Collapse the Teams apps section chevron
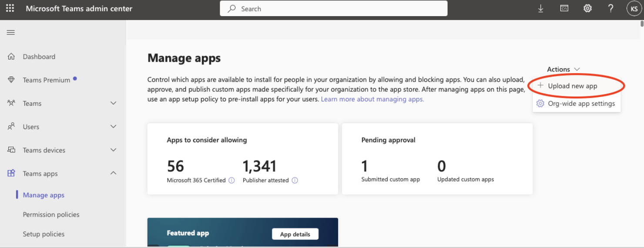Viewport: 644px width, 248px height. pyautogui.click(x=114, y=173)
